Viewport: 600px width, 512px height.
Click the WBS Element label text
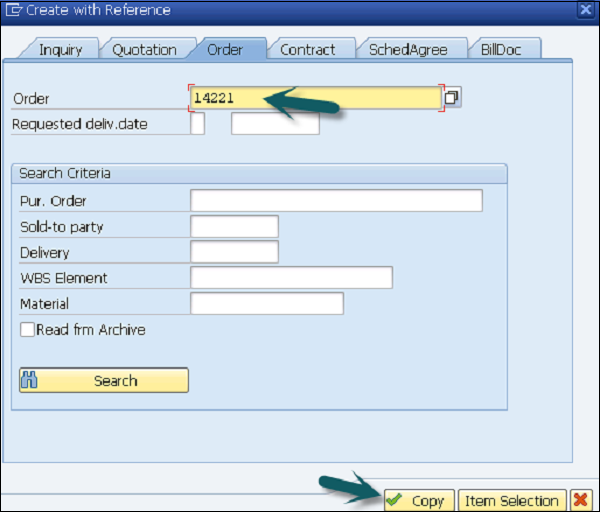tap(64, 278)
